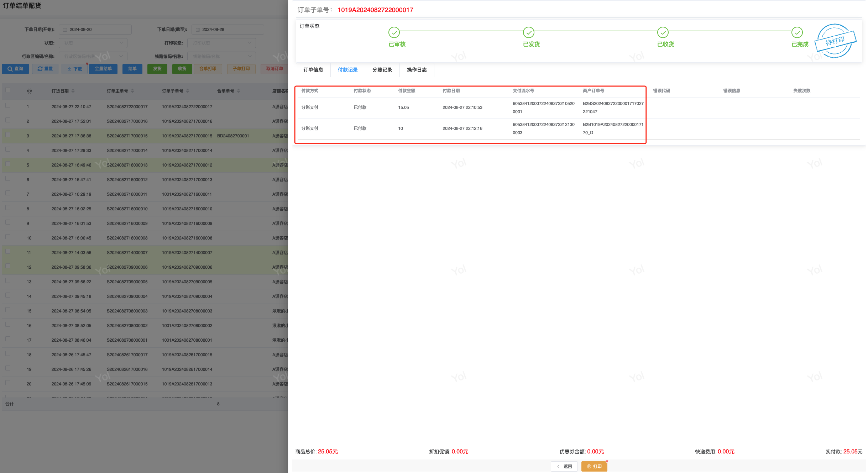Sort by 订单主单号 column sort arrows
Viewport: 868px width, 473px height.
[x=132, y=91]
